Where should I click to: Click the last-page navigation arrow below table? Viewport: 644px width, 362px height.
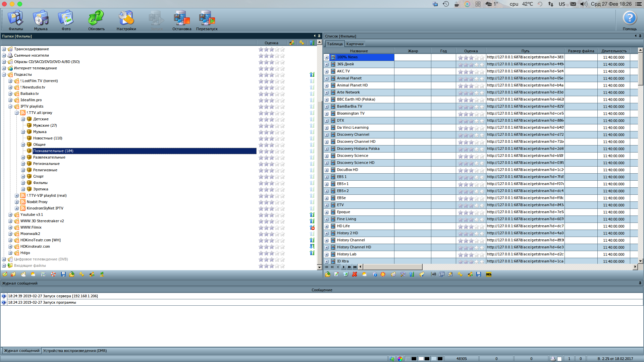click(355, 267)
